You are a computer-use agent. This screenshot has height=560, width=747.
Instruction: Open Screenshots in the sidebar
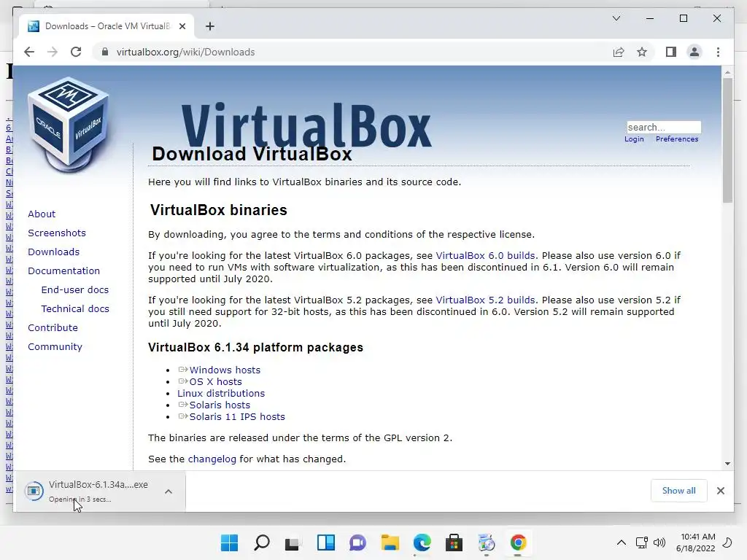point(57,233)
